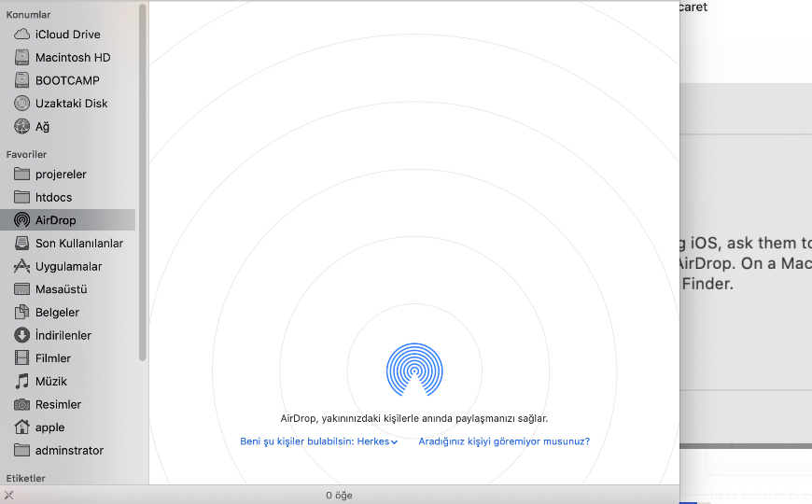812x504 pixels.
Task: Click the iCloud Drive cloud icon
Action: (21, 35)
